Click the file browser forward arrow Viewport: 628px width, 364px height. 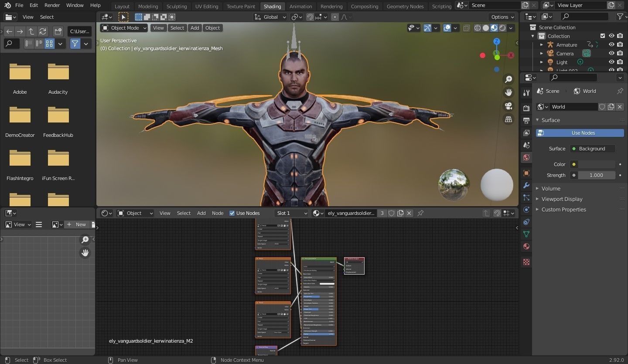pos(20,31)
